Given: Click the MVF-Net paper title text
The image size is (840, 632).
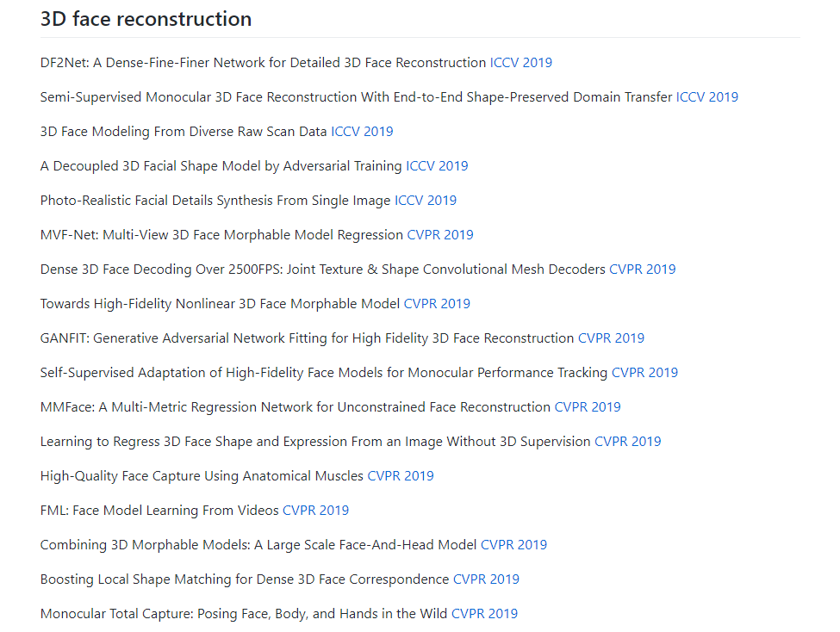Looking at the screenshot, I should tap(221, 234).
